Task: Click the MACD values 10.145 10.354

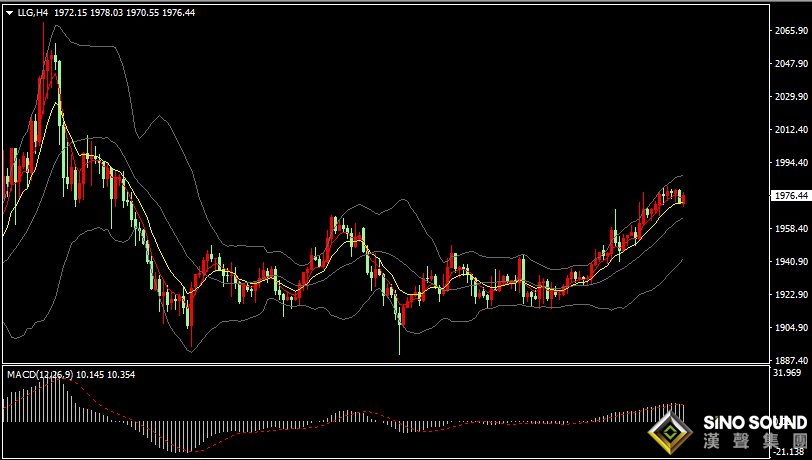Action: pyautogui.click(x=106, y=374)
